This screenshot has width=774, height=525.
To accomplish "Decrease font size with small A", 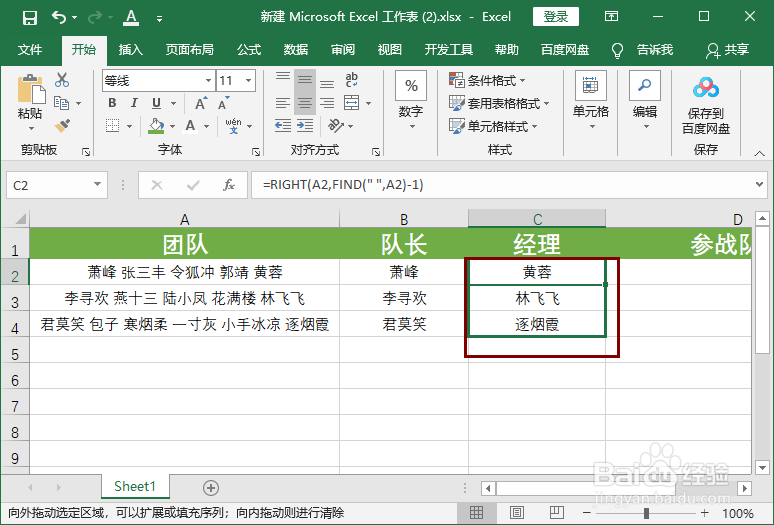I will pos(223,104).
